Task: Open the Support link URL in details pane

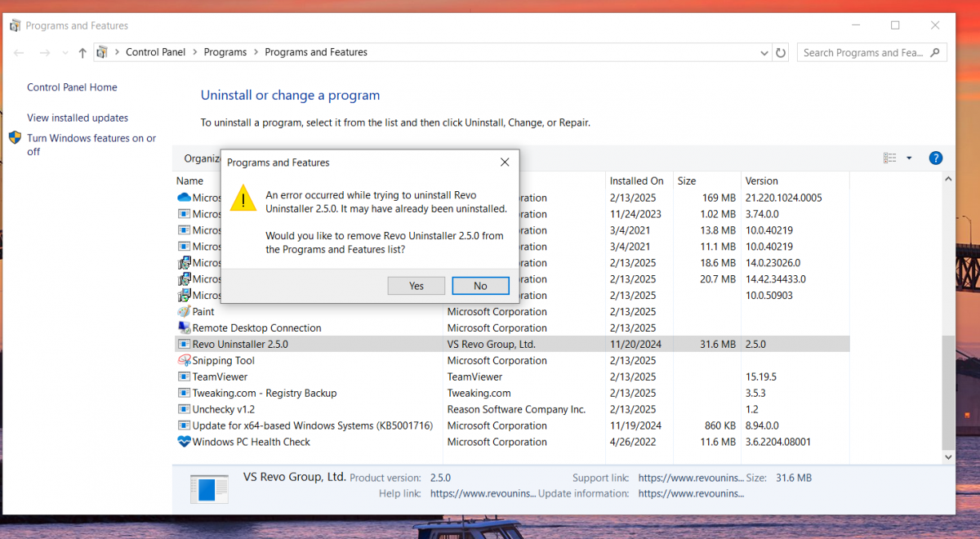Action: 691,478
